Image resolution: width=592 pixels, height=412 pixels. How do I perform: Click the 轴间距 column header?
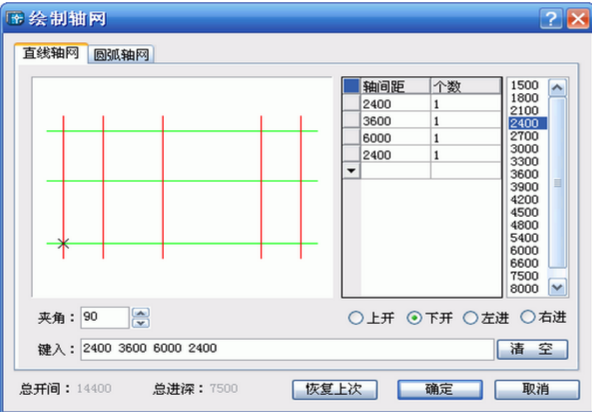click(395, 86)
